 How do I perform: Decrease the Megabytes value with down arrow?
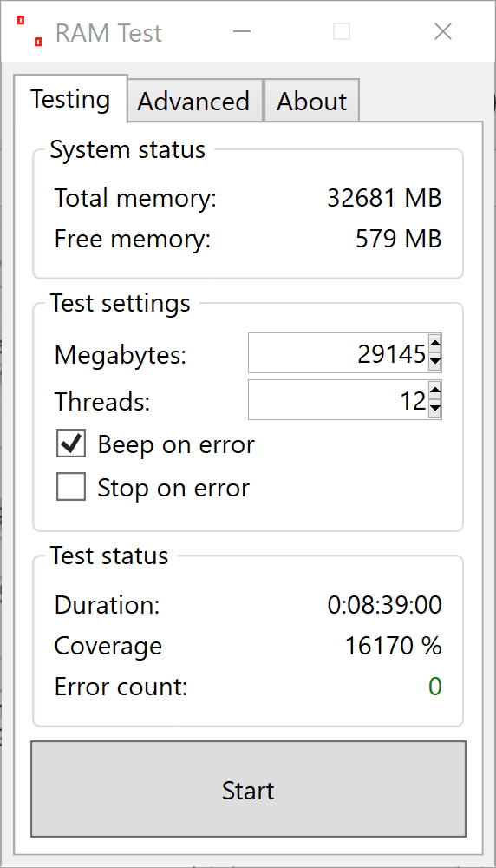tap(434, 361)
